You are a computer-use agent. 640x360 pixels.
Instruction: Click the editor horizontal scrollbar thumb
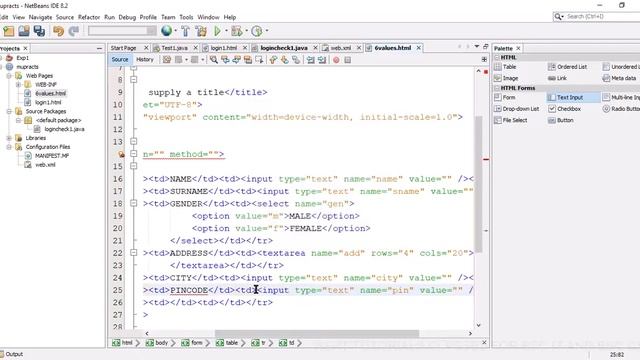point(317,333)
